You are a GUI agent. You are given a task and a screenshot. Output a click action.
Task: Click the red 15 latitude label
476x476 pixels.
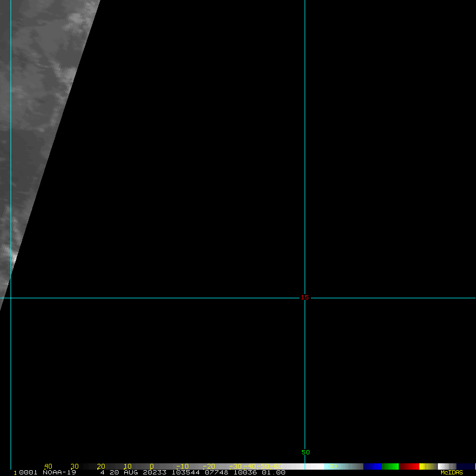305,297
